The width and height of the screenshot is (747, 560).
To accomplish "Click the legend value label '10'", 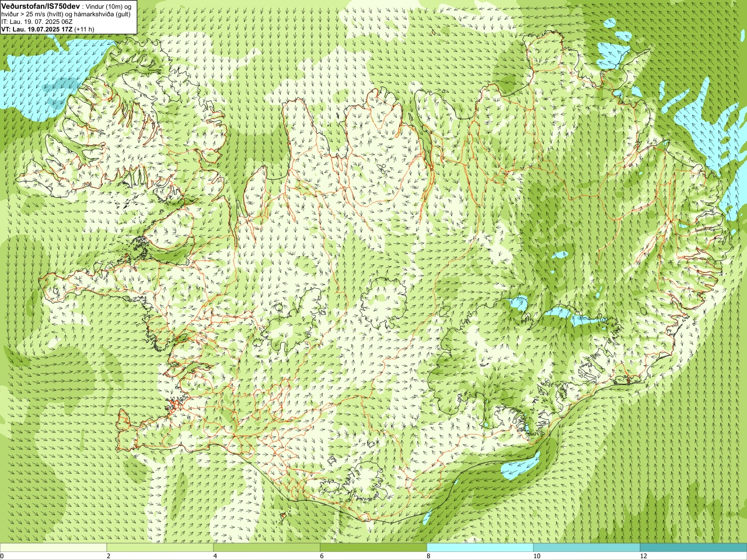I will click(536, 556).
